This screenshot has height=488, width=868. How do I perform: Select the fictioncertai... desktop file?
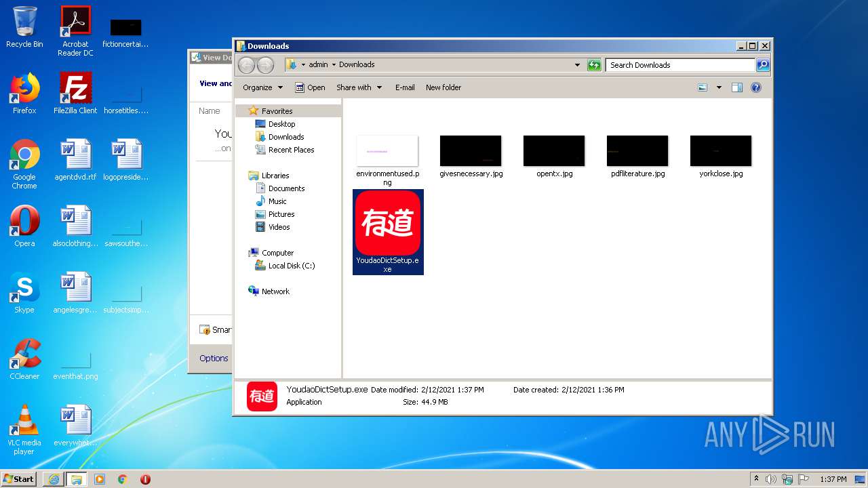125,31
